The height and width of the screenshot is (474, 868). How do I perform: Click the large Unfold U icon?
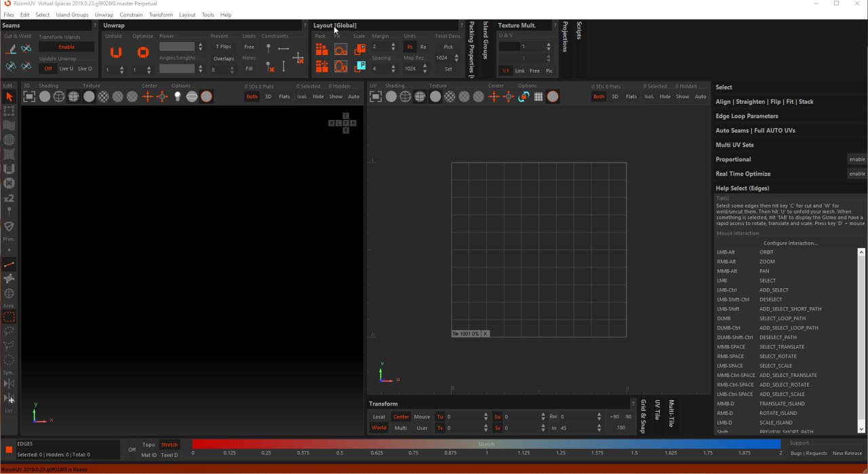point(116,52)
